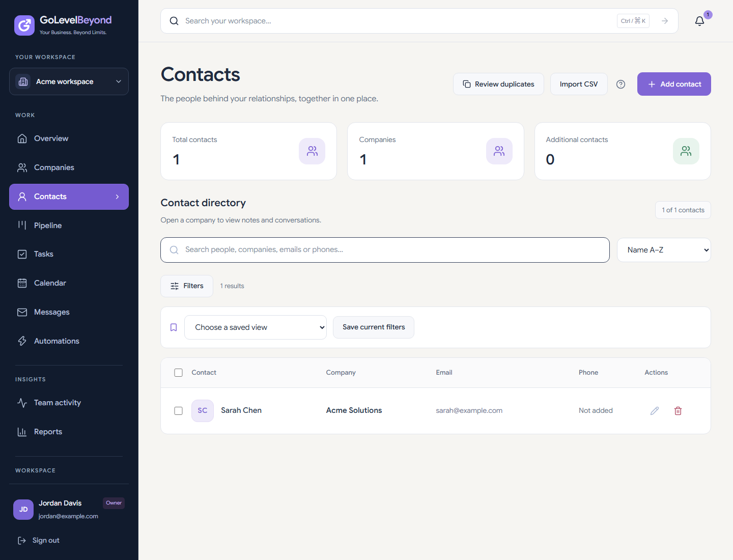This screenshot has height=560, width=733.
Task: Click the workspace search magnifier icon
Action: coord(174,21)
